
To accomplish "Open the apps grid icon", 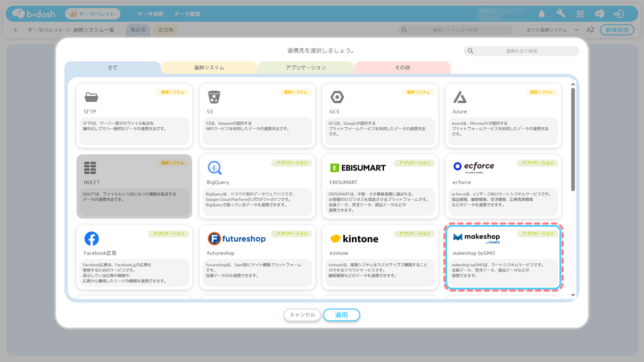I will pyautogui.click(x=580, y=14).
